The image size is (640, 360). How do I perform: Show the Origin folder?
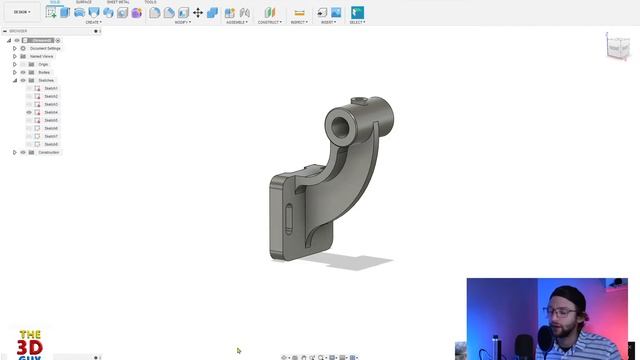tap(23, 64)
